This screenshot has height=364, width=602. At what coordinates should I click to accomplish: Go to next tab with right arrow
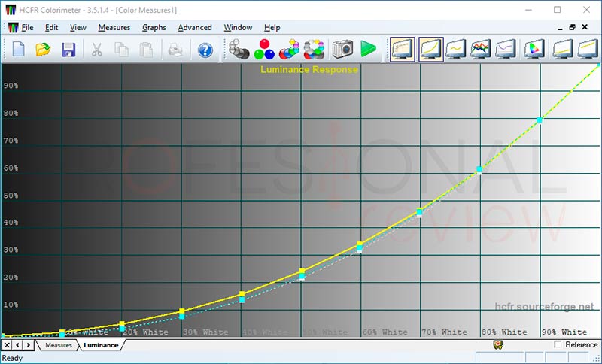coord(29,345)
